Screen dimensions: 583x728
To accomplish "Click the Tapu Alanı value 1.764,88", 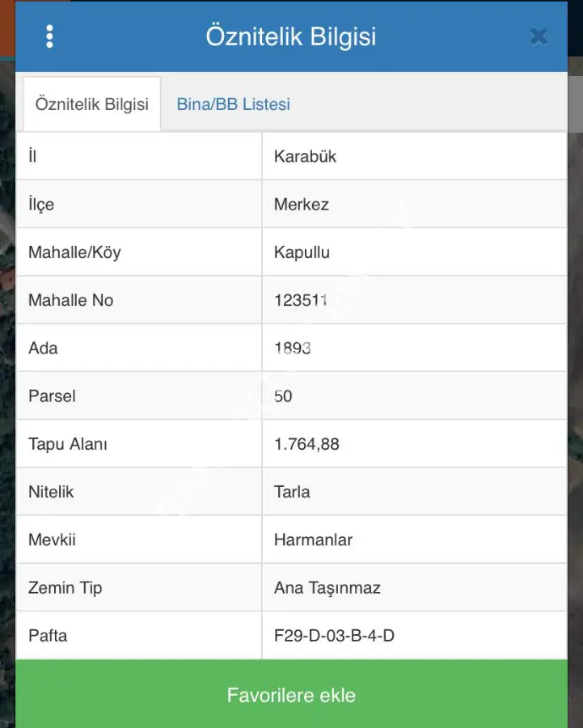I will [x=306, y=444].
